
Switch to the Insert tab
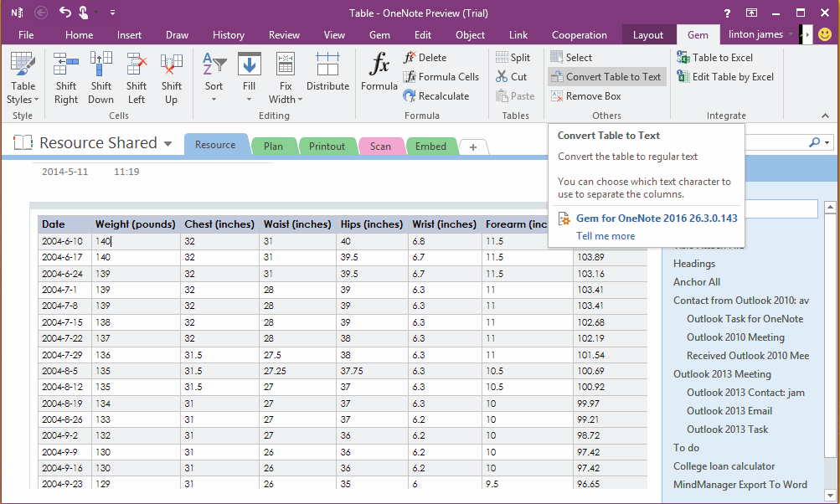point(129,35)
